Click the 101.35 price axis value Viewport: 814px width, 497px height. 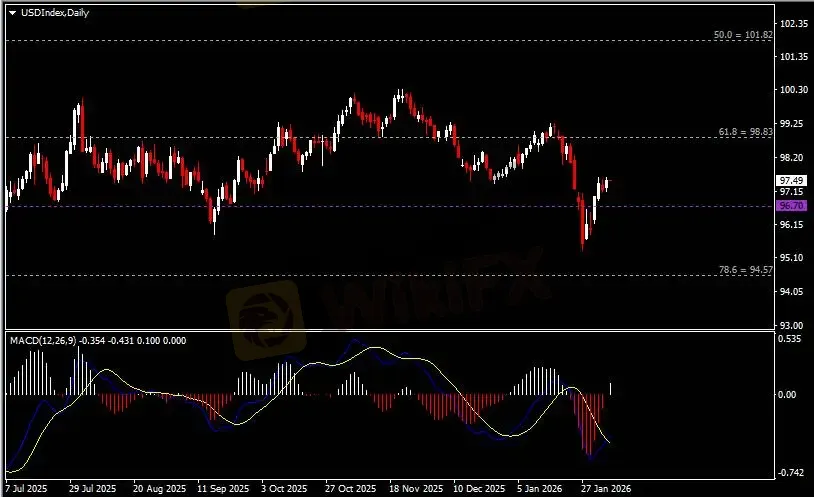tap(794, 57)
